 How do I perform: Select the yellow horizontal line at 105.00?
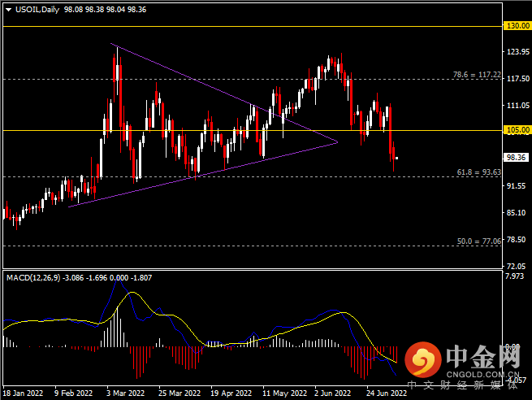[253, 130]
